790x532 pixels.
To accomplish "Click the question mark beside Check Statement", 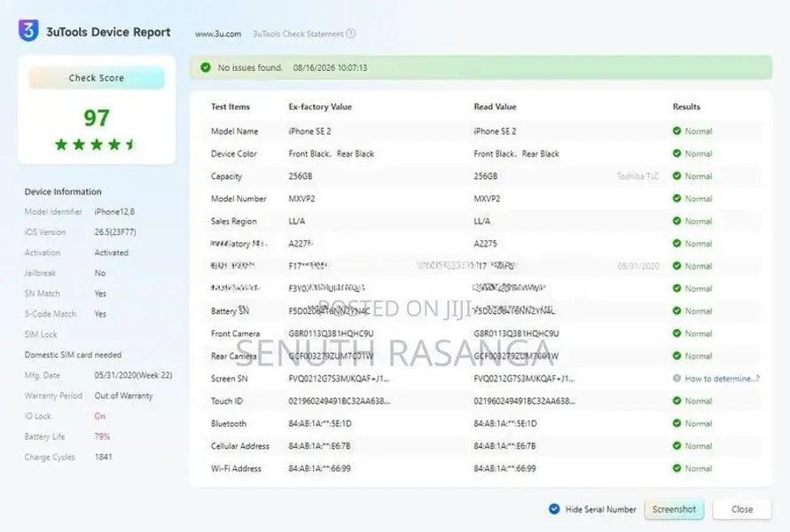I will [351, 34].
